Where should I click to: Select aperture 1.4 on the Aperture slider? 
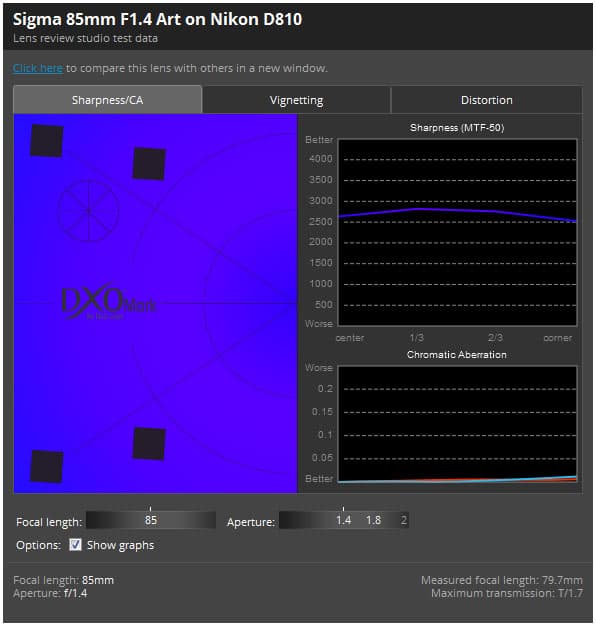point(343,520)
